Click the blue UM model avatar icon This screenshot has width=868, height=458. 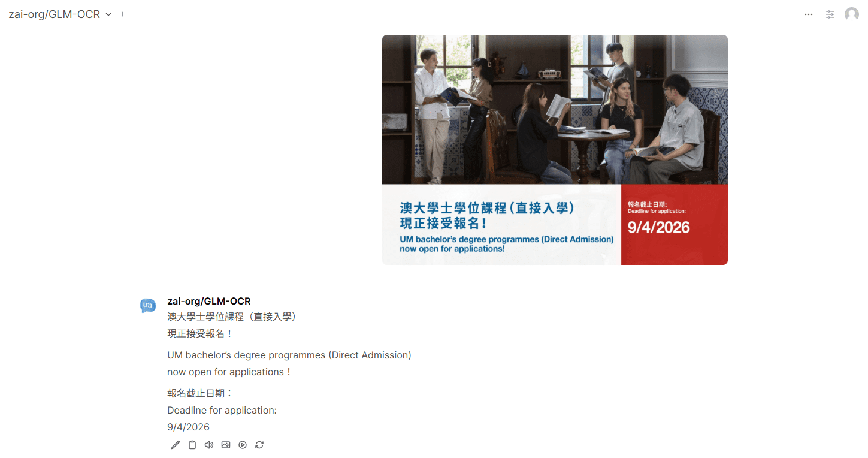tap(148, 305)
